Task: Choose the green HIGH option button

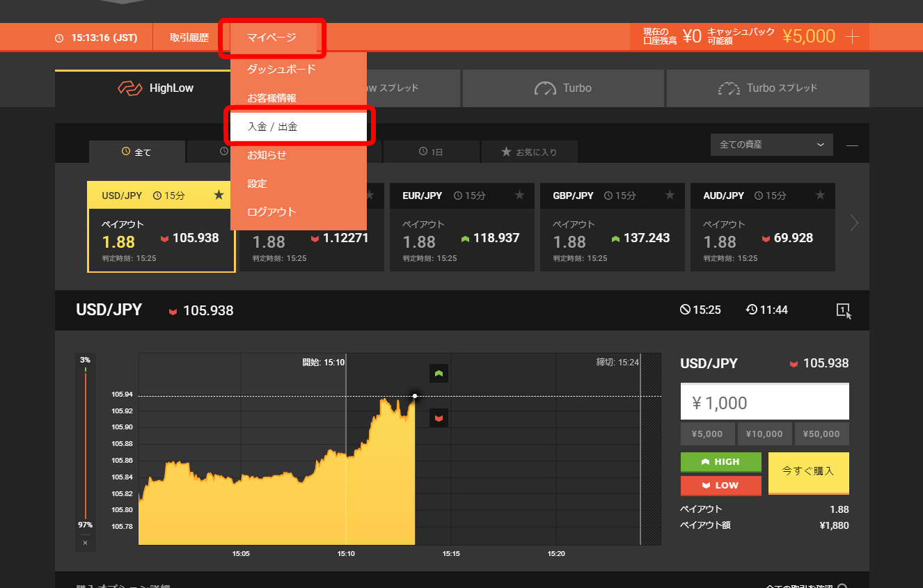Action: coord(720,462)
